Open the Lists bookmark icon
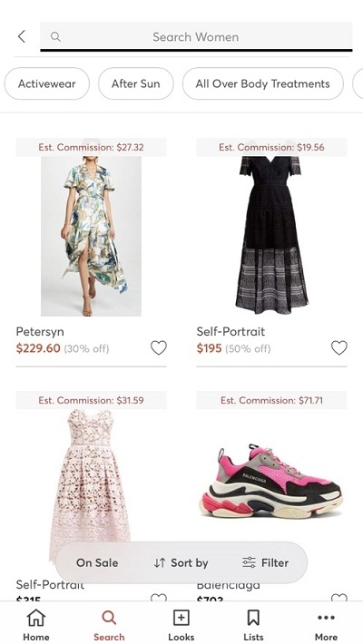 coord(254,618)
